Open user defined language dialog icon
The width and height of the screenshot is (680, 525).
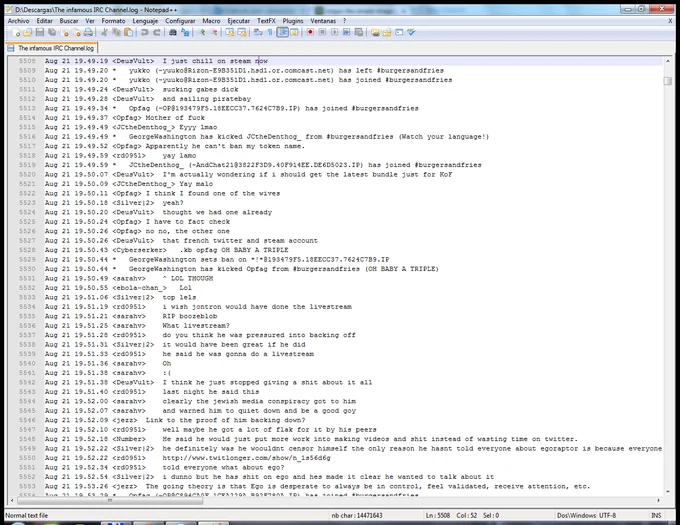(294, 32)
